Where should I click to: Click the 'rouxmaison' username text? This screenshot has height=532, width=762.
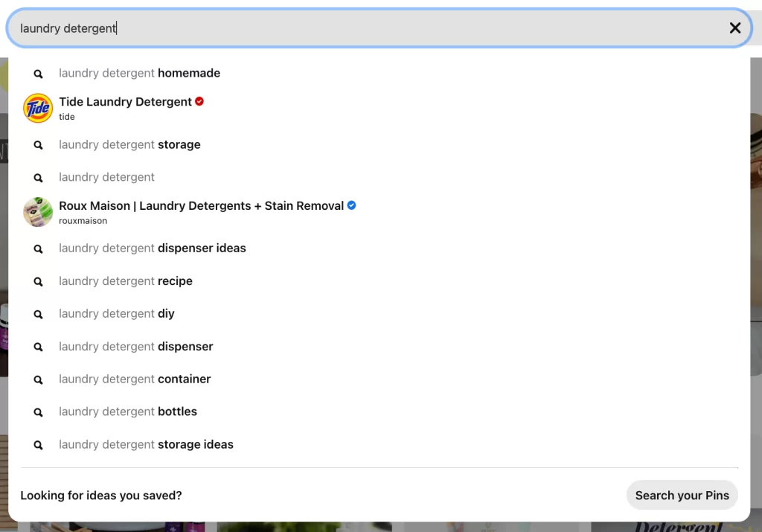tap(83, 220)
